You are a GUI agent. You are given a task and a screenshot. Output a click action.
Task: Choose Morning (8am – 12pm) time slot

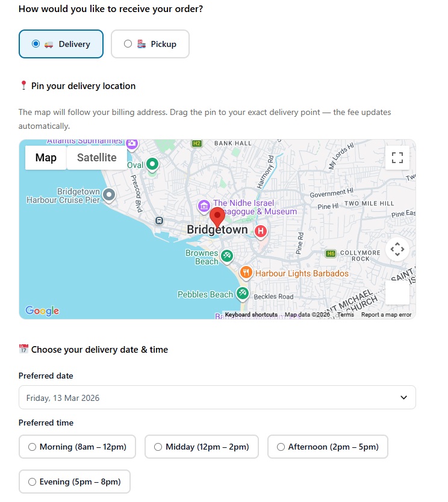point(33,447)
